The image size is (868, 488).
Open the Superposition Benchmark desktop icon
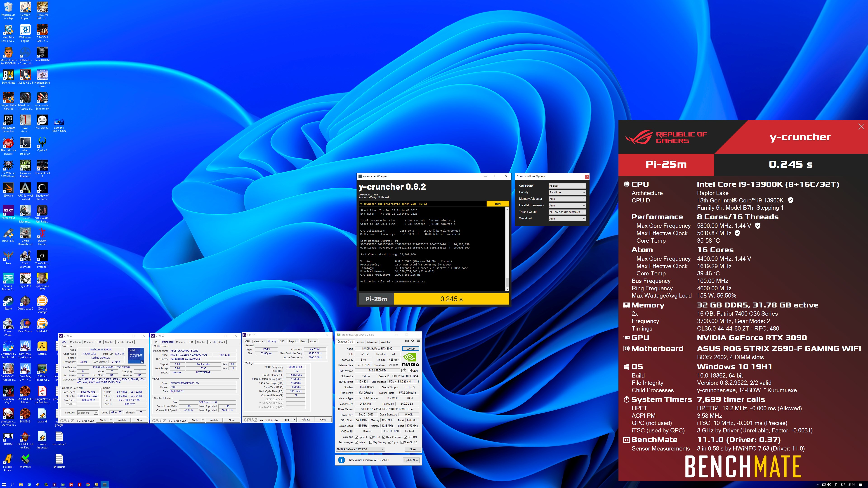[x=42, y=101]
